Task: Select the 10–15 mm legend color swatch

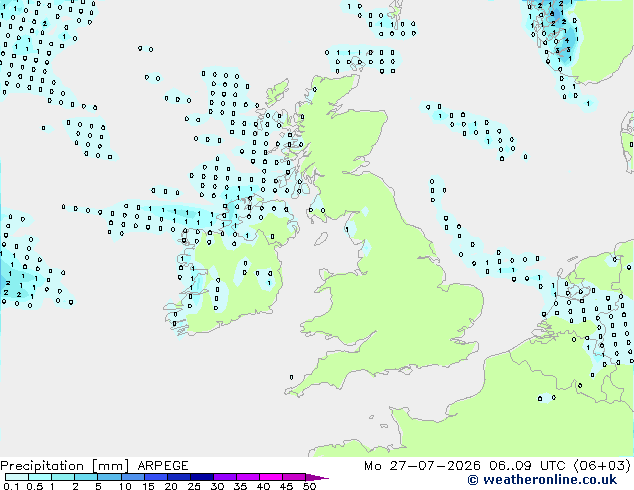Action: (x=132, y=477)
